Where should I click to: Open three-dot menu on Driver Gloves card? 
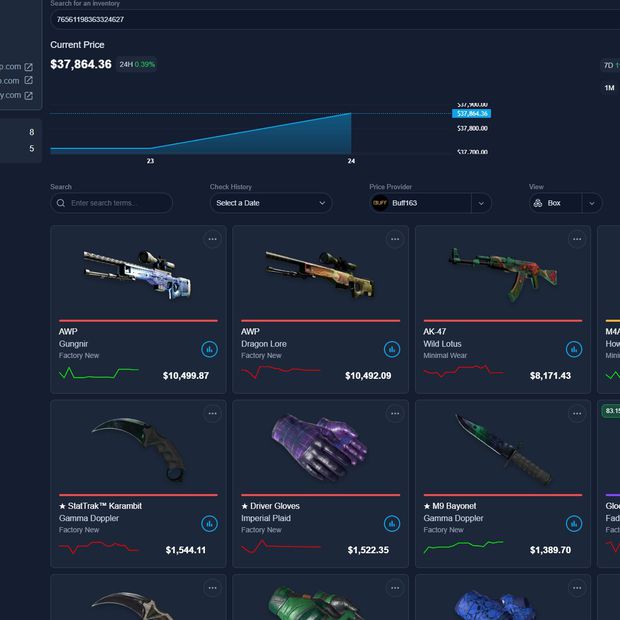click(x=395, y=413)
